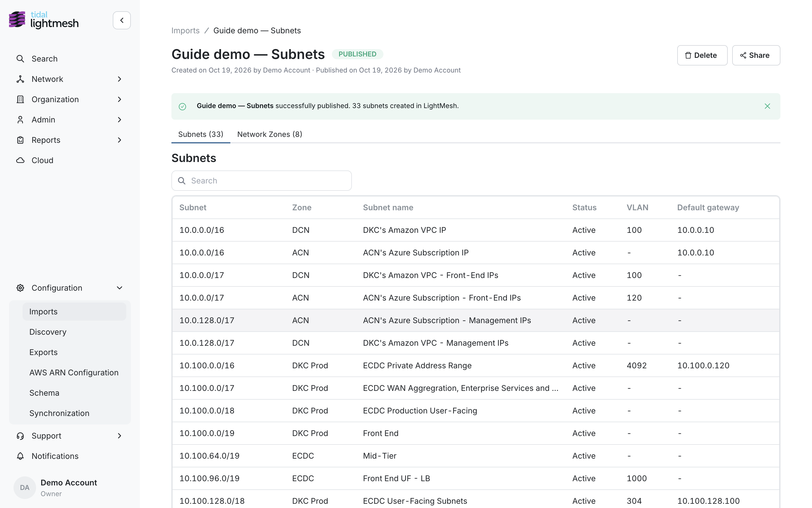Click the Search magnifier icon in sidebar
812x508 pixels.
pyautogui.click(x=20, y=59)
